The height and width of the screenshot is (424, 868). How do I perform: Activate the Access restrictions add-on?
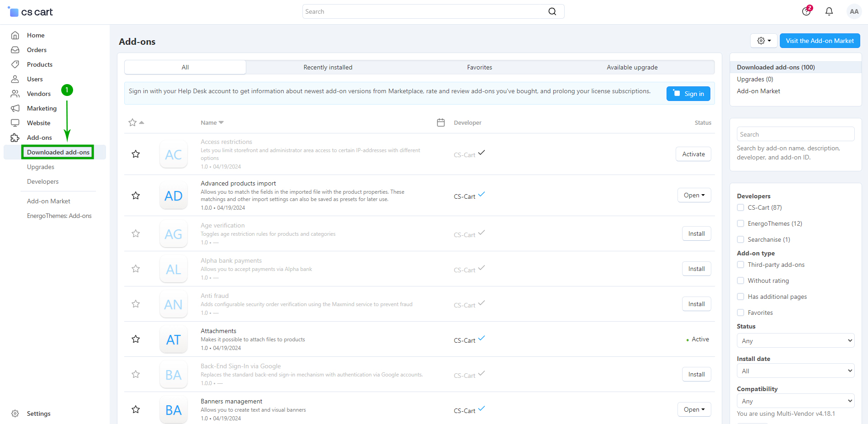[x=693, y=154]
